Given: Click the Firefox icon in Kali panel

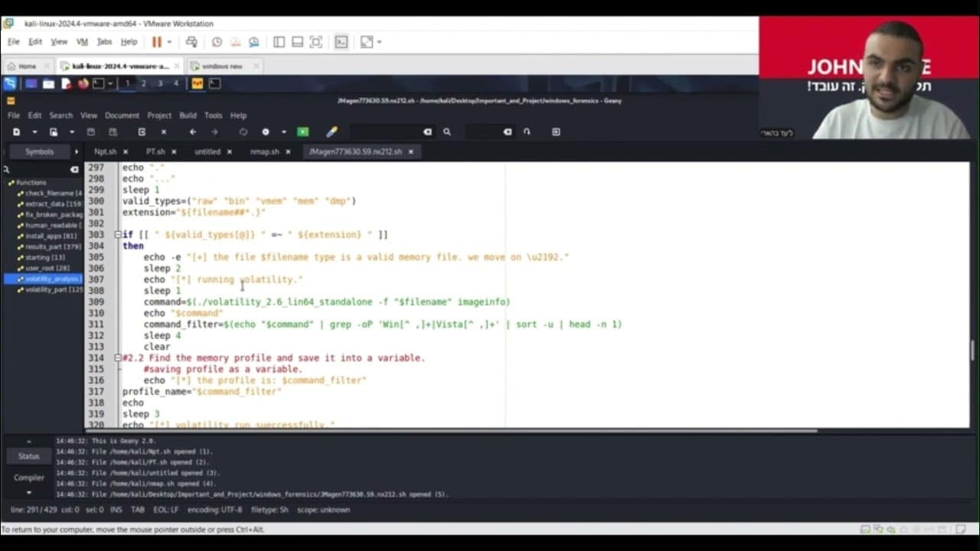Looking at the screenshot, I should click(x=83, y=83).
